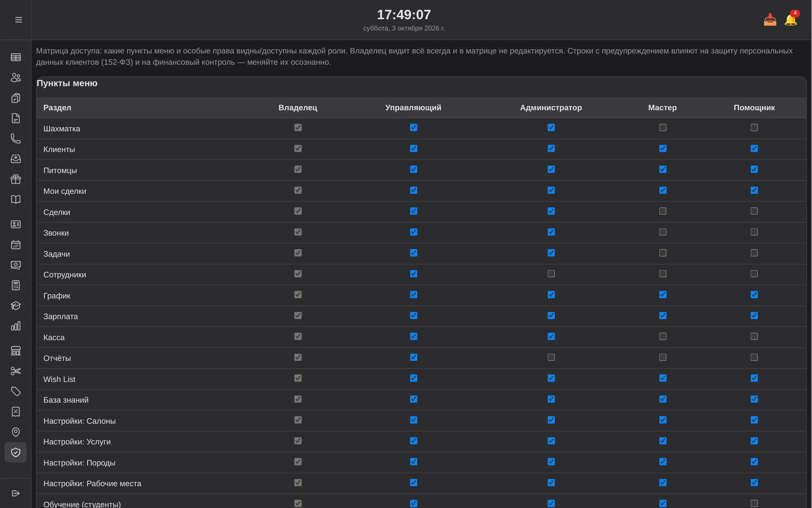Enable Шахматка for Мастер role
Image resolution: width=812 pixels, height=508 pixels.
[x=663, y=128]
